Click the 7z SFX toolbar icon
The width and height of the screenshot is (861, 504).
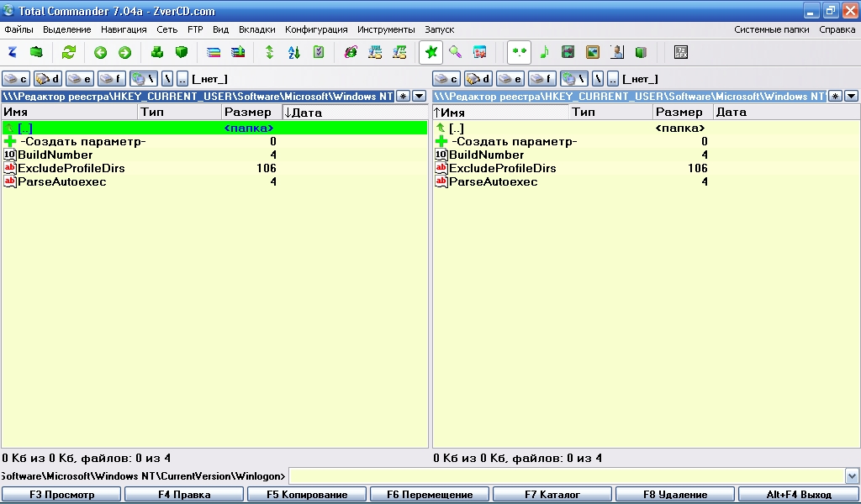pos(681,52)
